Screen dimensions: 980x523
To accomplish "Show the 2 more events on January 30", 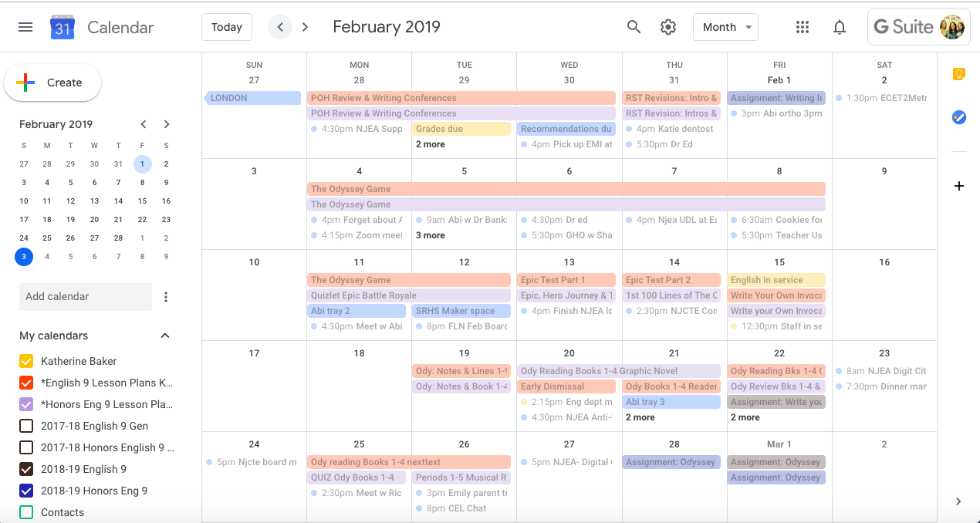I will click(x=431, y=143).
